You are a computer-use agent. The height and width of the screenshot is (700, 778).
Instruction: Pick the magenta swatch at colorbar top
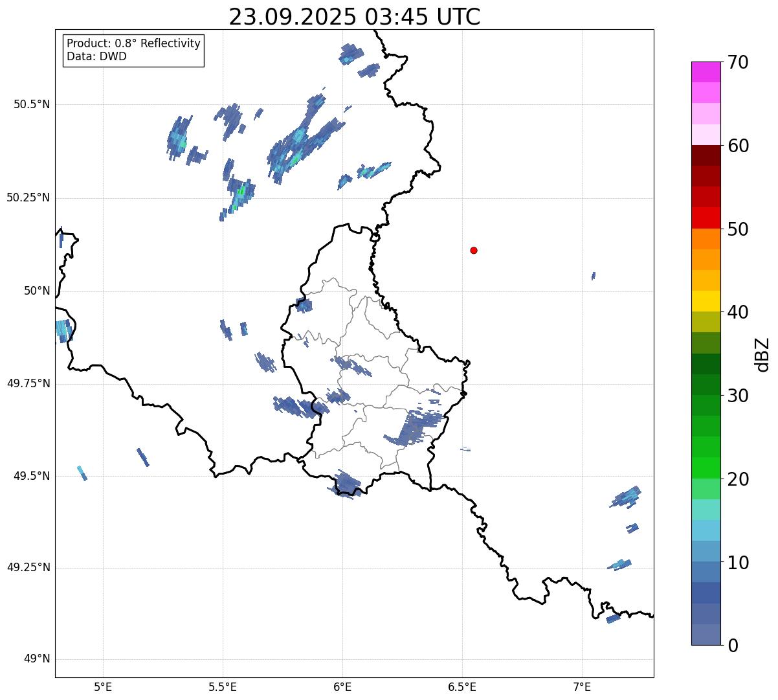click(706, 72)
